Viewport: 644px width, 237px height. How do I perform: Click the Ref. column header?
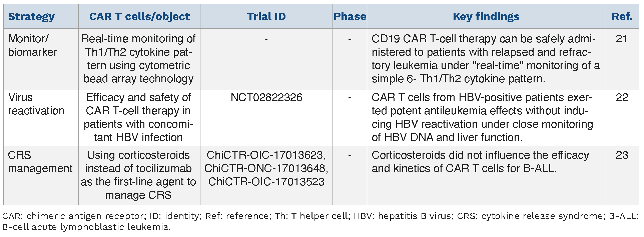click(622, 16)
